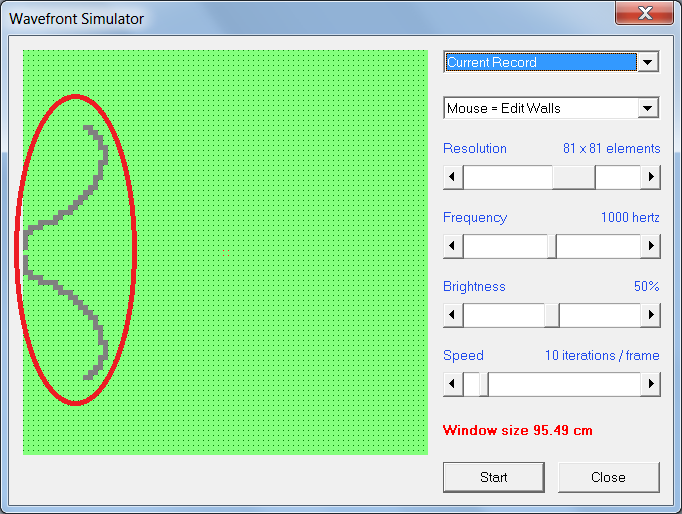Image resolution: width=682 pixels, height=514 pixels.
Task: Increase Resolution with right arrow
Action: (x=651, y=177)
